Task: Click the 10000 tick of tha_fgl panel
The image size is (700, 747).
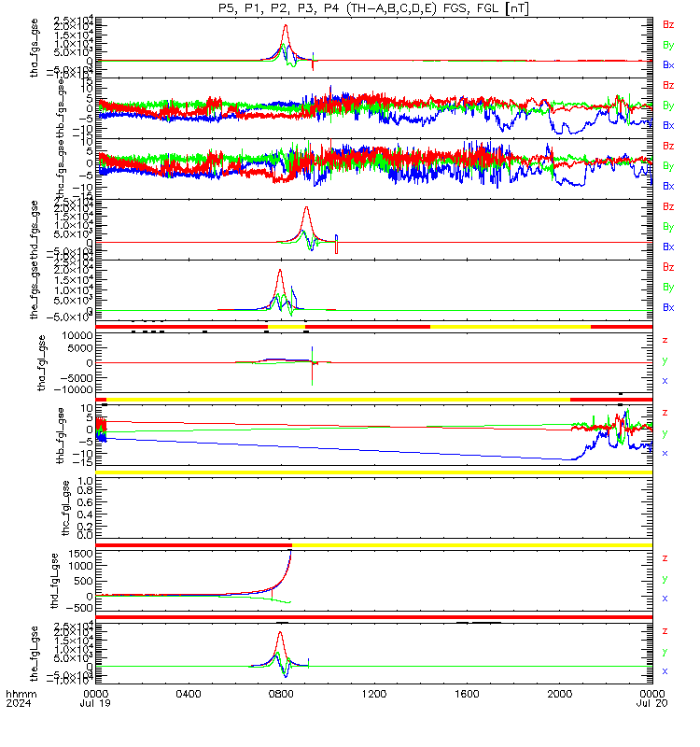Action: tap(77, 336)
